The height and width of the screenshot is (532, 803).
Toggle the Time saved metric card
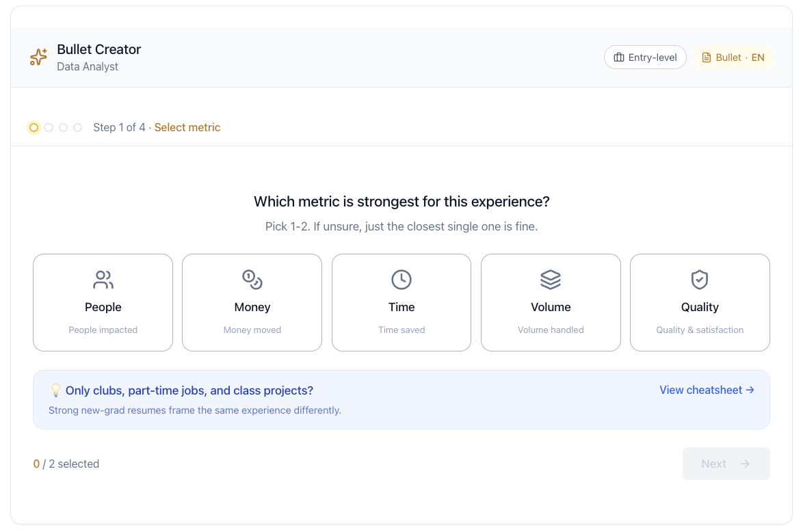(x=401, y=303)
